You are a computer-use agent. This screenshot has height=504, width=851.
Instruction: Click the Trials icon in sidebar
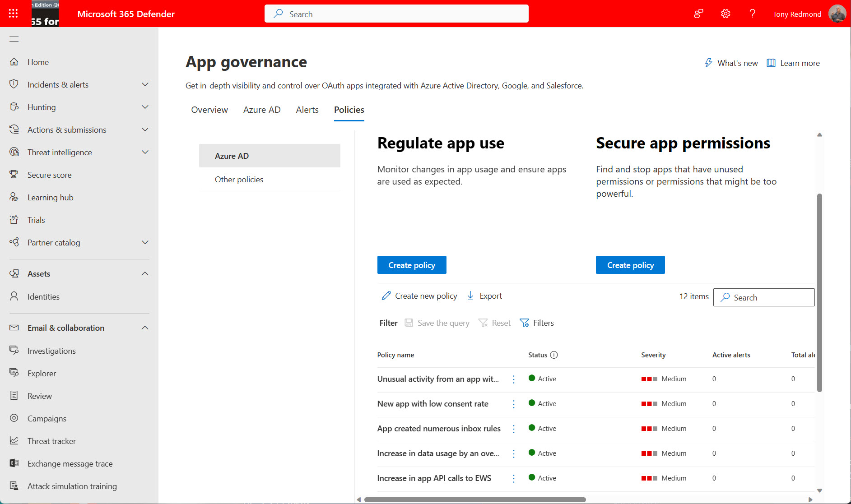(x=14, y=220)
